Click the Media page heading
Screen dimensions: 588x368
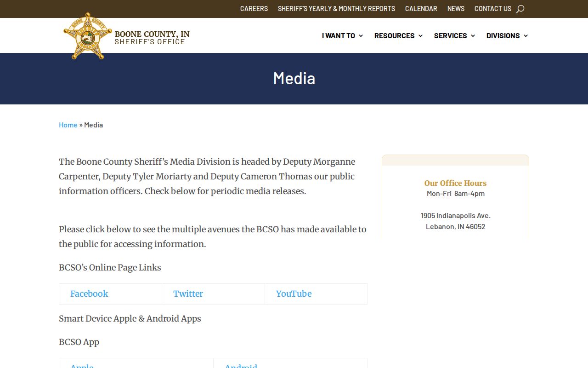coord(294,78)
